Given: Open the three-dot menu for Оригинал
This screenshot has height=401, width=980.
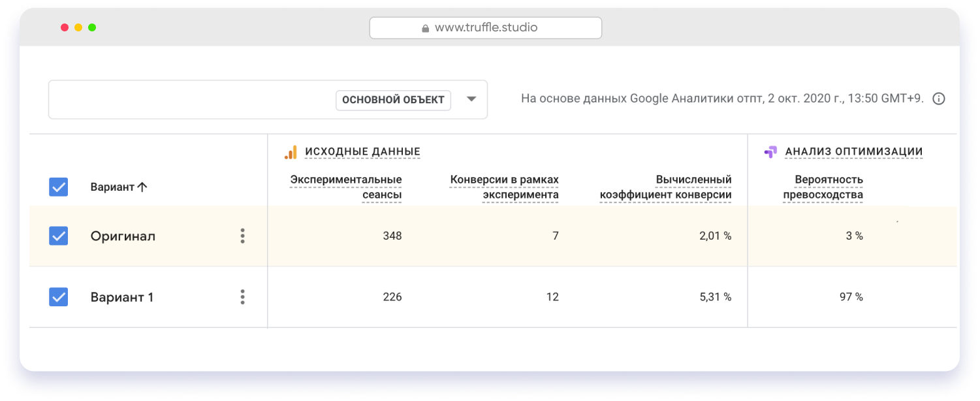Looking at the screenshot, I should [x=242, y=236].
